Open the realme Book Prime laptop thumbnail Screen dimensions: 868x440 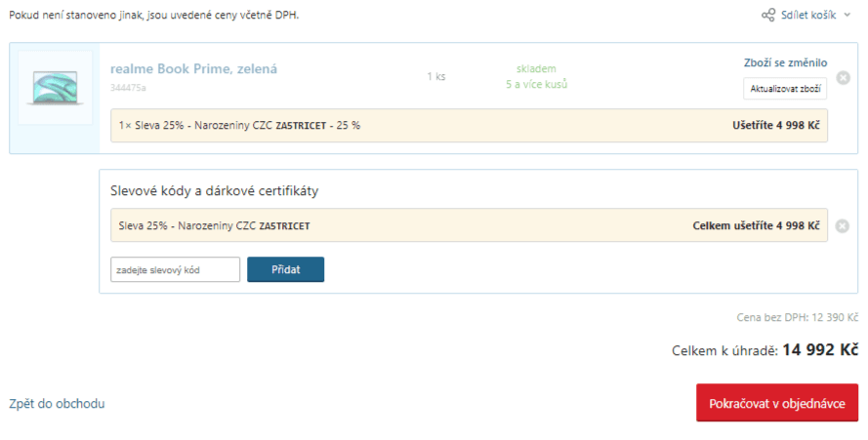click(56, 88)
